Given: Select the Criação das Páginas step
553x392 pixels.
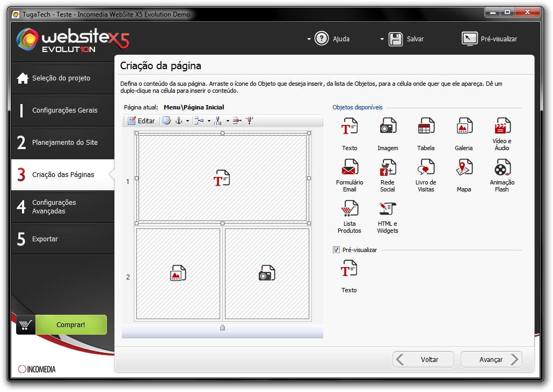Looking at the screenshot, I should click(63, 175).
